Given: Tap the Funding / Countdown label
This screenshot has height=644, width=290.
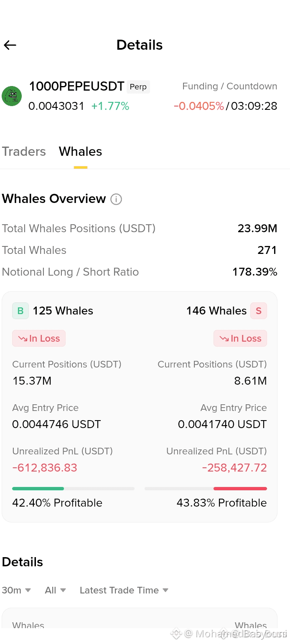Looking at the screenshot, I should click(230, 86).
